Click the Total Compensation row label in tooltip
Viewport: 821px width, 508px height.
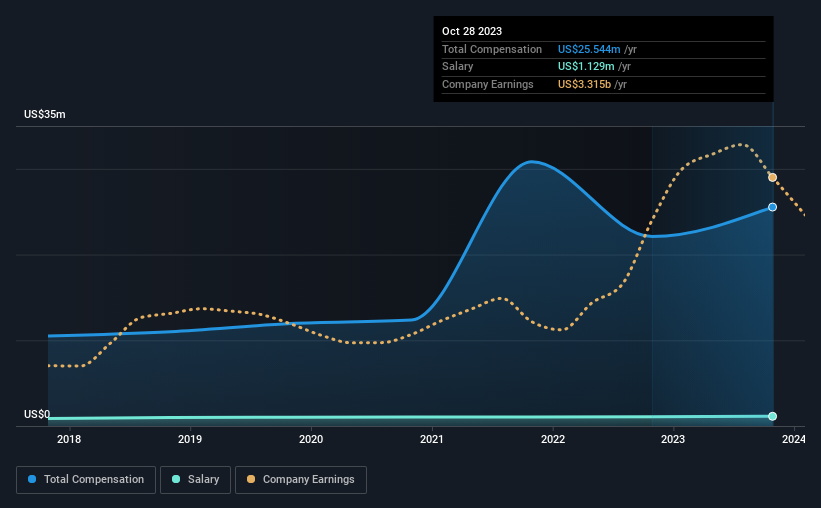pyautogui.click(x=492, y=49)
